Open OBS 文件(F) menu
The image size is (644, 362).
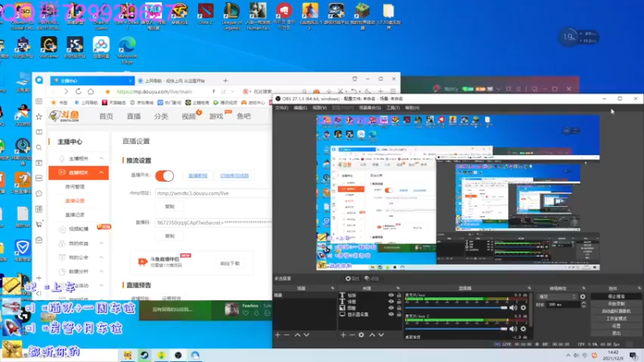[x=282, y=108]
